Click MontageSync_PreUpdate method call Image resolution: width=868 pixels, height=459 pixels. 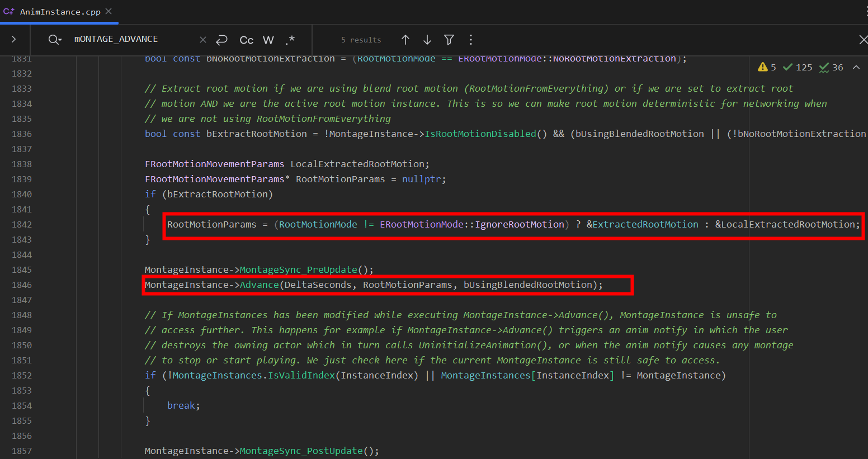298,269
